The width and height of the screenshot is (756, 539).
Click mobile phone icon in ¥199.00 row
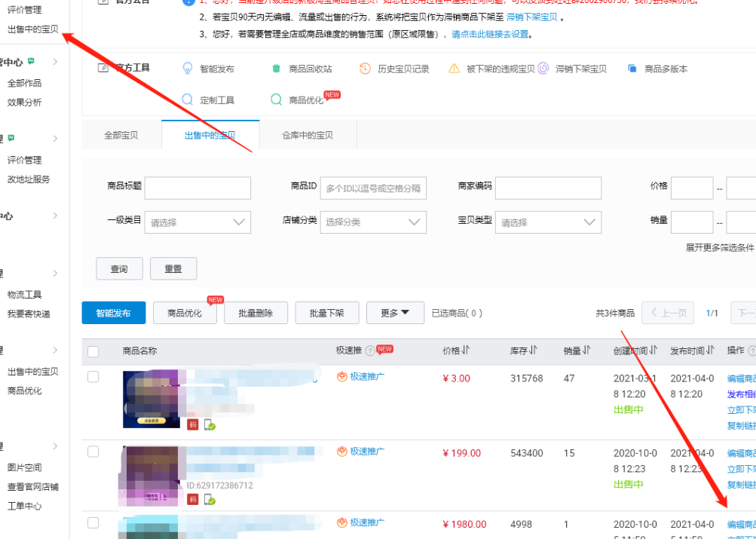coord(210,500)
